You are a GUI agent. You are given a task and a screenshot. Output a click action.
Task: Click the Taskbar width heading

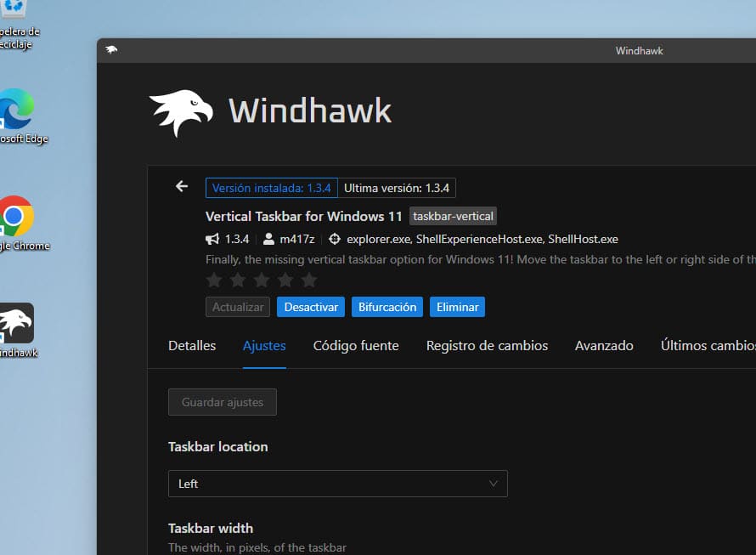(x=211, y=529)
